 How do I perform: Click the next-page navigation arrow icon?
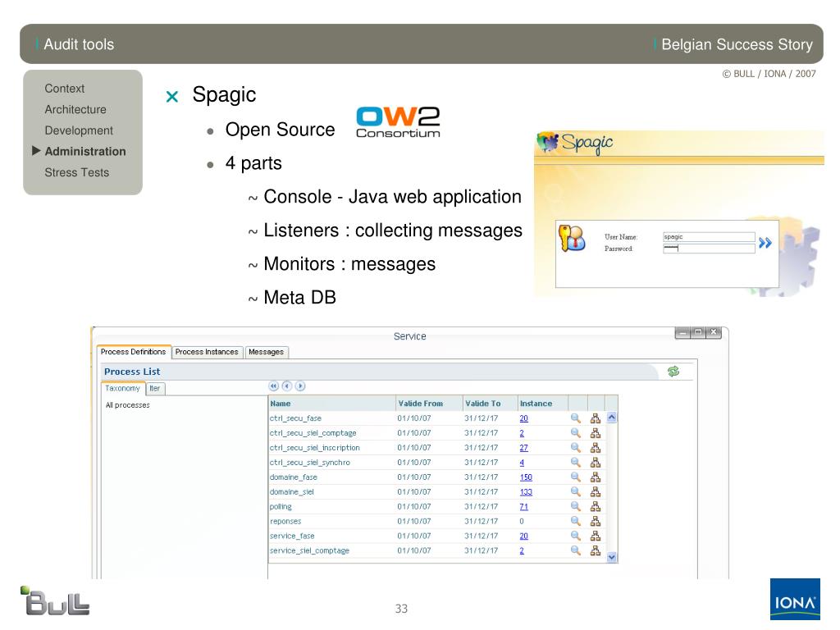300,386
